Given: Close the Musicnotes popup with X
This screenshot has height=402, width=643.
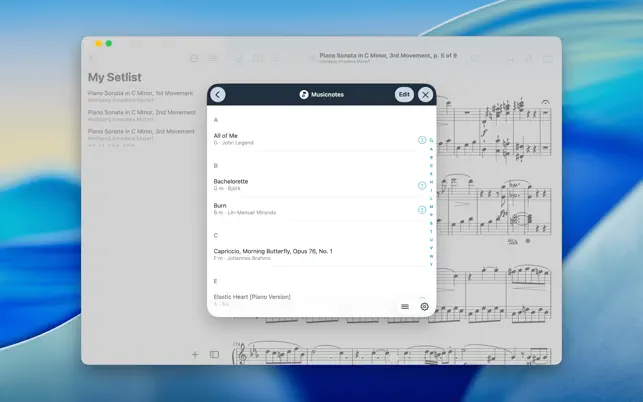Looking at the screenshot, I should point(426,95).
